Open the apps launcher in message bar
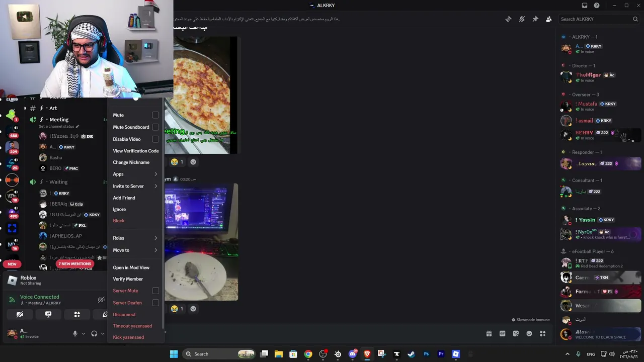 [x=543, y=333]
